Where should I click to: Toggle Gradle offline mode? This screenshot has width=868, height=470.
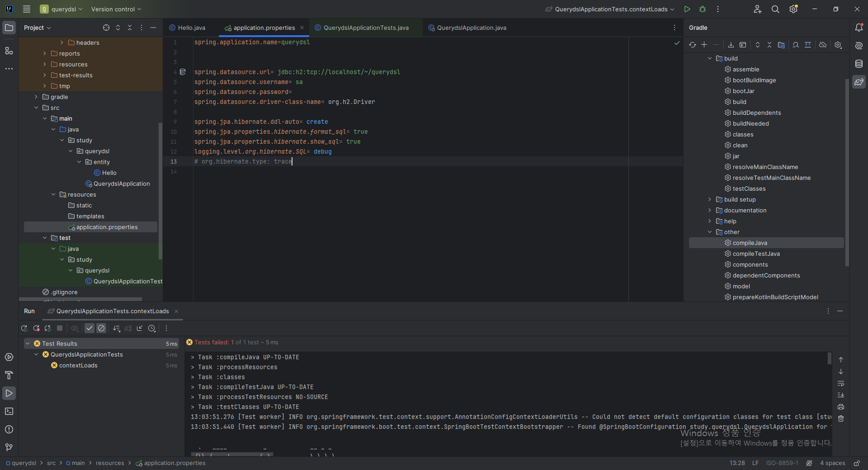pos(823,45)
